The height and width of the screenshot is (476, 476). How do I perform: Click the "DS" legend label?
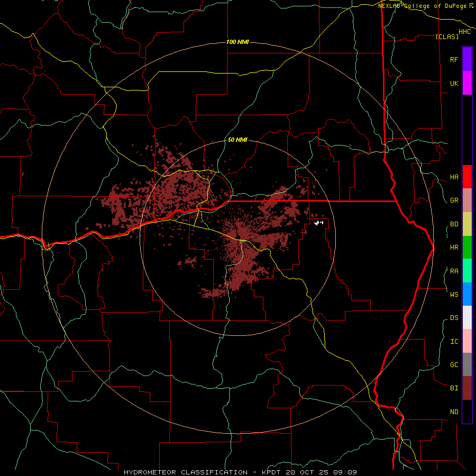[x=454, y=318]
